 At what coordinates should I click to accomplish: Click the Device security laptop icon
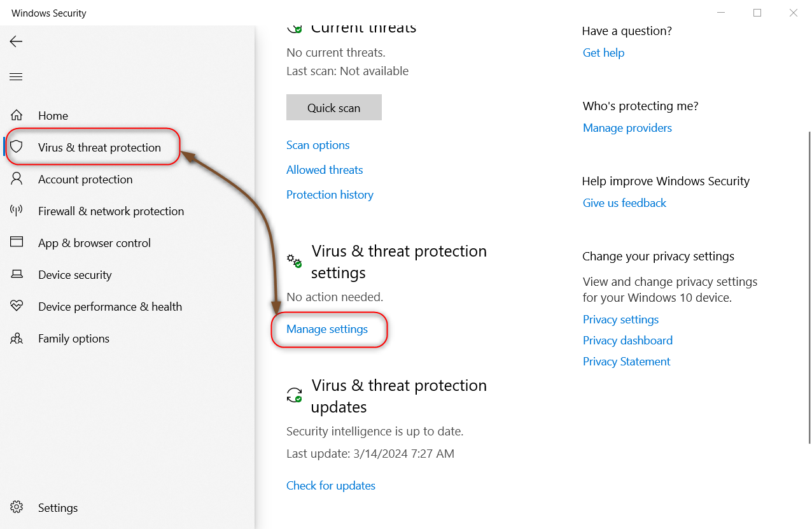click(17, 274)
